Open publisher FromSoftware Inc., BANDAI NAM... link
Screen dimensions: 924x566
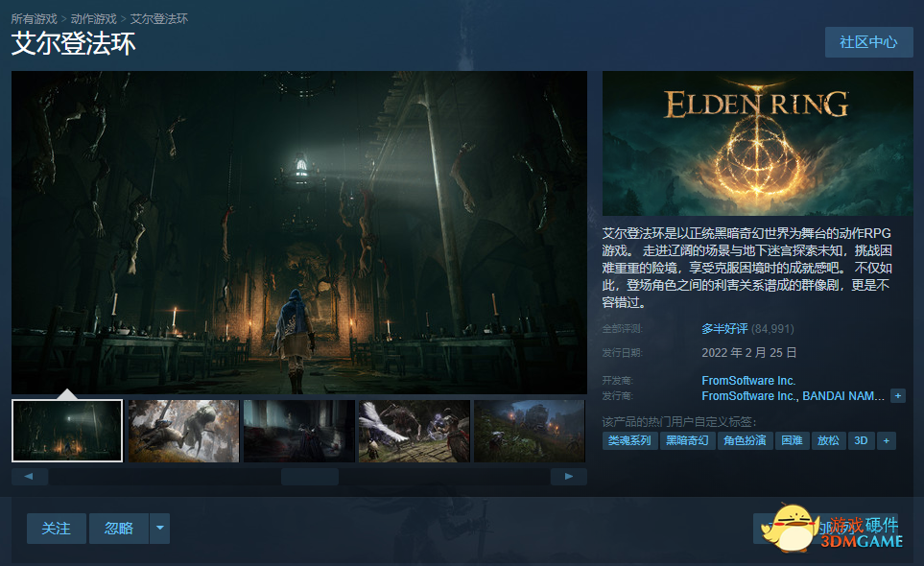[794, 396]
